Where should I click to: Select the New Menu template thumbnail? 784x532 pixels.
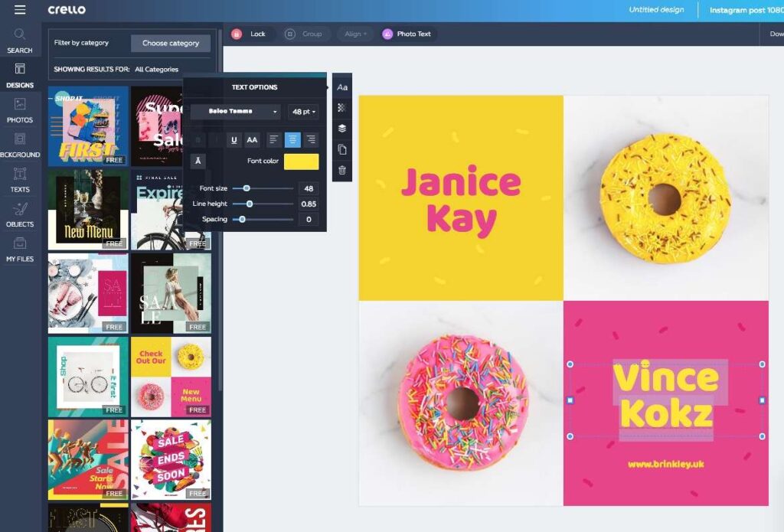(x=88, y=210)
